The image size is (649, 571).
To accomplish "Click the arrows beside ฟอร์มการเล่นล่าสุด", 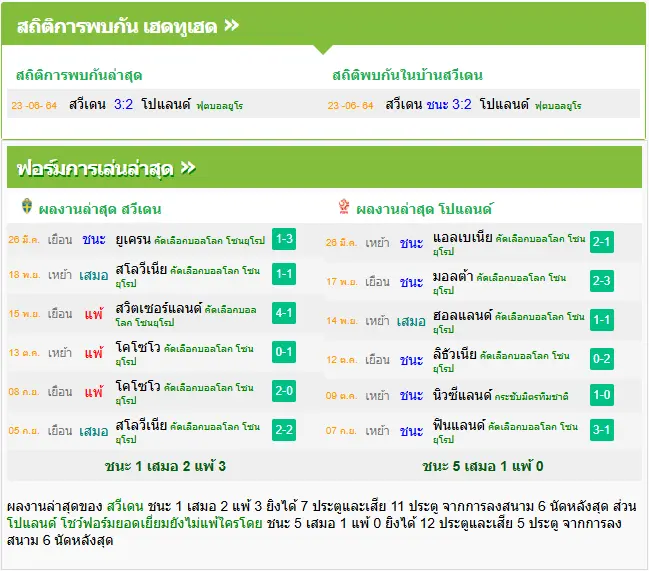I will click(x=188, y=168).
